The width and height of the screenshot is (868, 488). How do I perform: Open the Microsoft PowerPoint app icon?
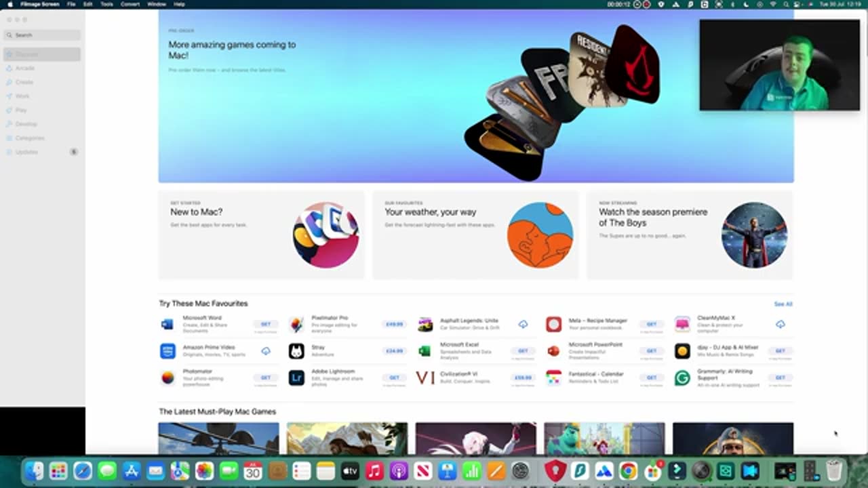coord(554,351)
